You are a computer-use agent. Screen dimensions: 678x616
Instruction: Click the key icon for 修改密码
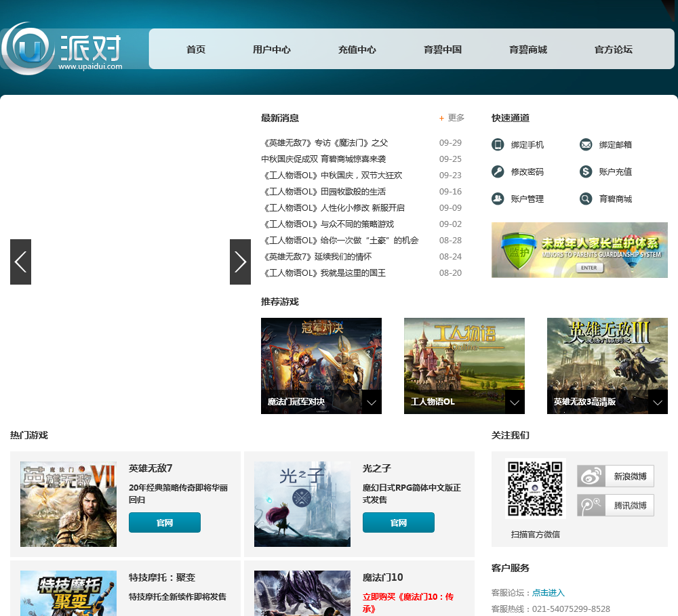click(x=498, y=171)
